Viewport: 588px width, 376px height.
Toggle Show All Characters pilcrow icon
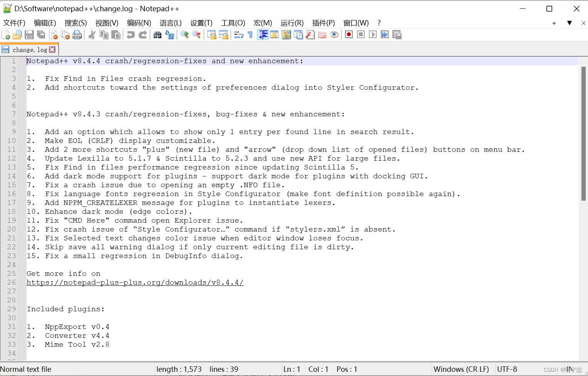pos(250,35)
